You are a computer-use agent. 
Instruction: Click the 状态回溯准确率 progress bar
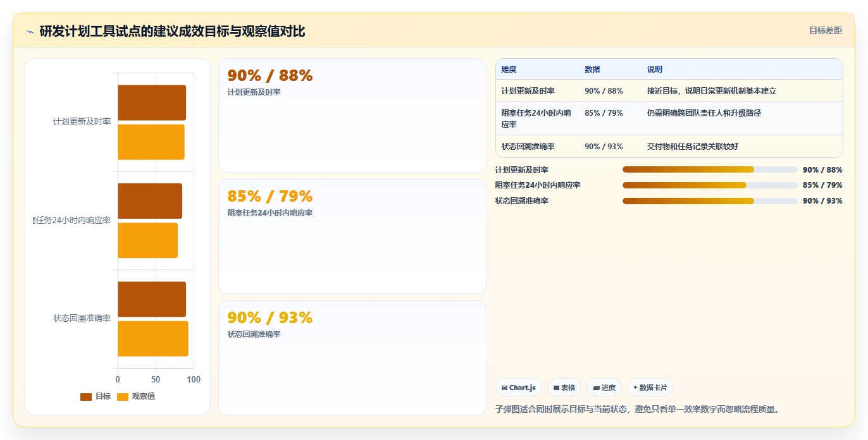(710, 201)
